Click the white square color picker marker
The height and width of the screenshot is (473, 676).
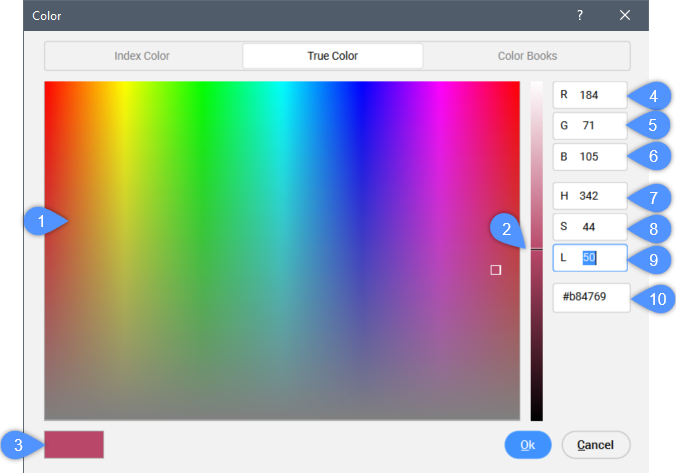[495, 270]
